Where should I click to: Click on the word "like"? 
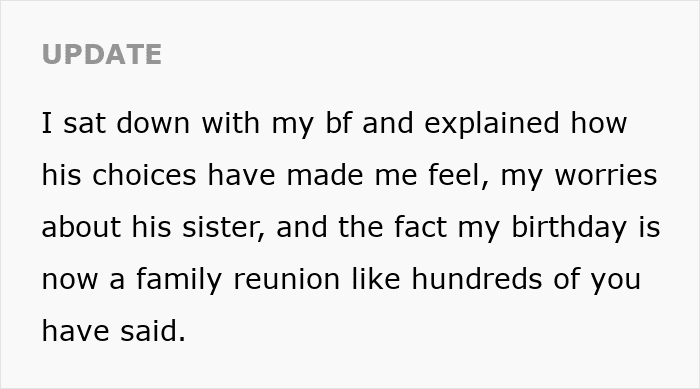point(376,279)
